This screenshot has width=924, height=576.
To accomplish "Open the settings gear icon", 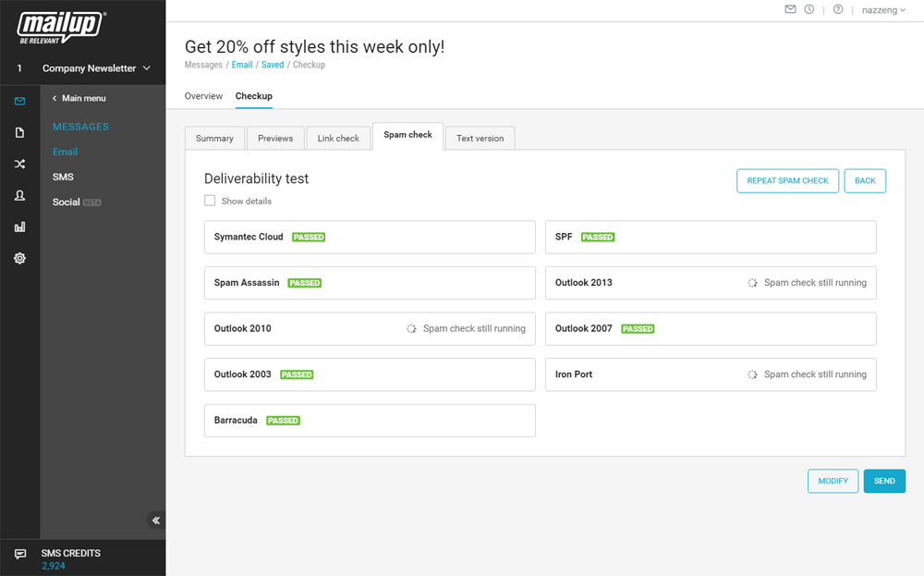I will point(19,258).
